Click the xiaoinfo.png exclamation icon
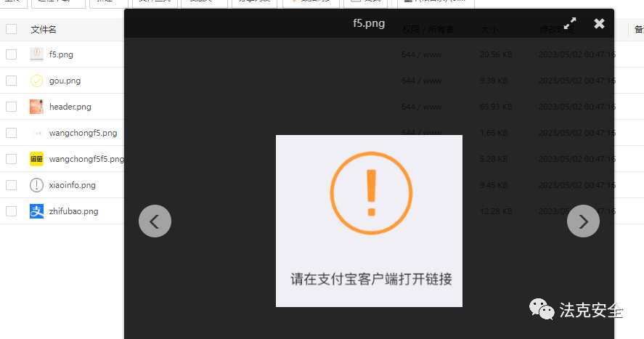 36,185
